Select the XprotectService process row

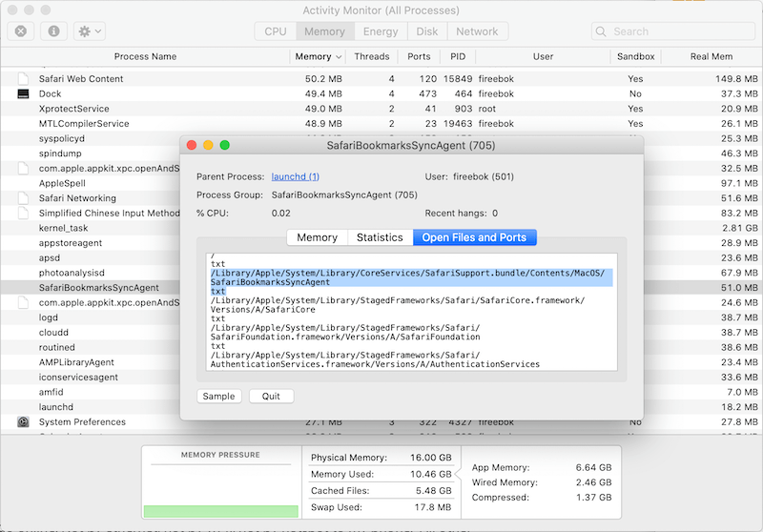(x=381, y=109)
